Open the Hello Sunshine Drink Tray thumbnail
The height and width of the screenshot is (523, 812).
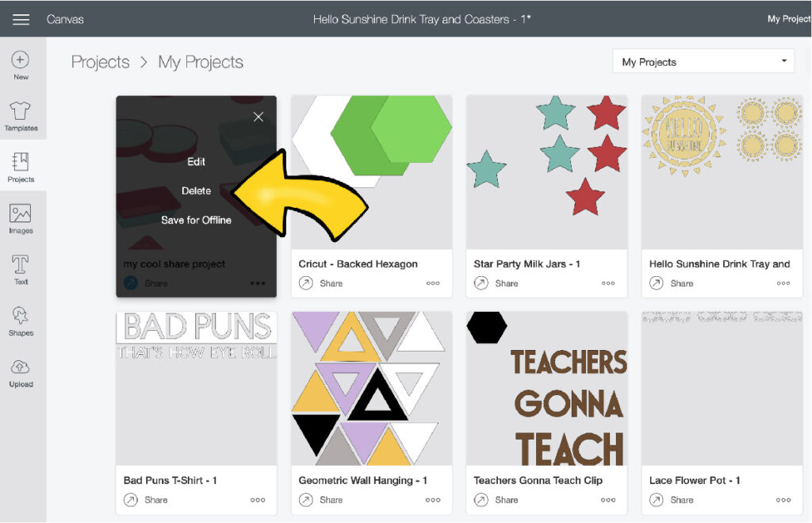(x=722, y=172)
